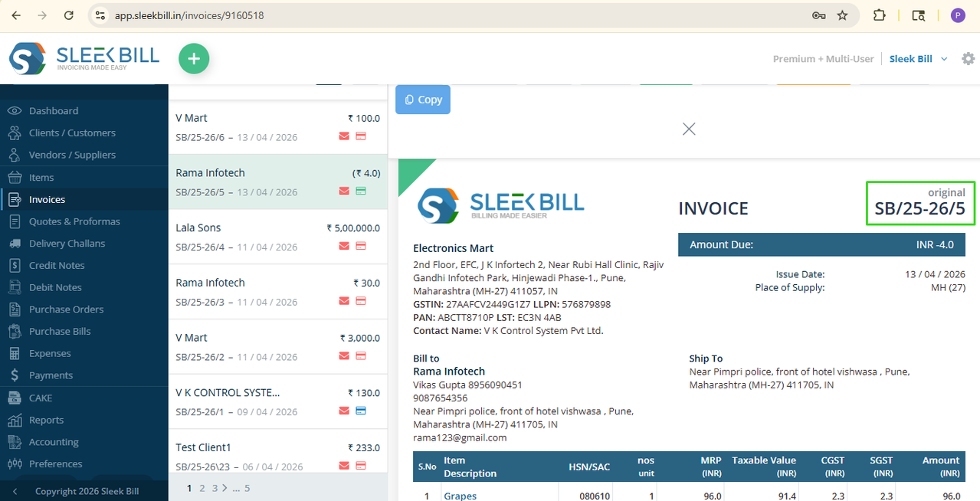Click the Preferences sliders icon
980x501 pixels.
(15, 463)
